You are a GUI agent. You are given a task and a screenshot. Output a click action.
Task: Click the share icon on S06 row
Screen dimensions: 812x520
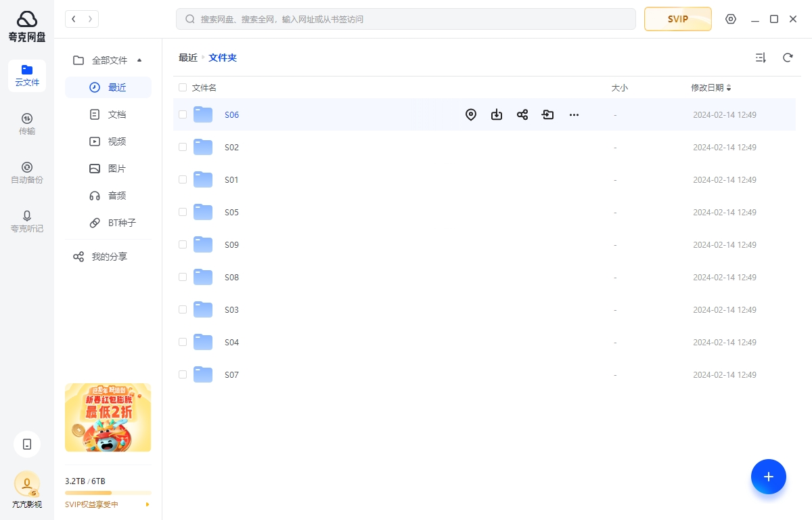pos(522,115)
